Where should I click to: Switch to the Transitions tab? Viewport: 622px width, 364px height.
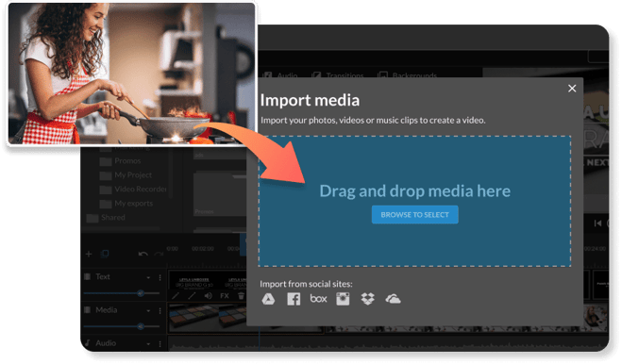[x=338, y=75]
